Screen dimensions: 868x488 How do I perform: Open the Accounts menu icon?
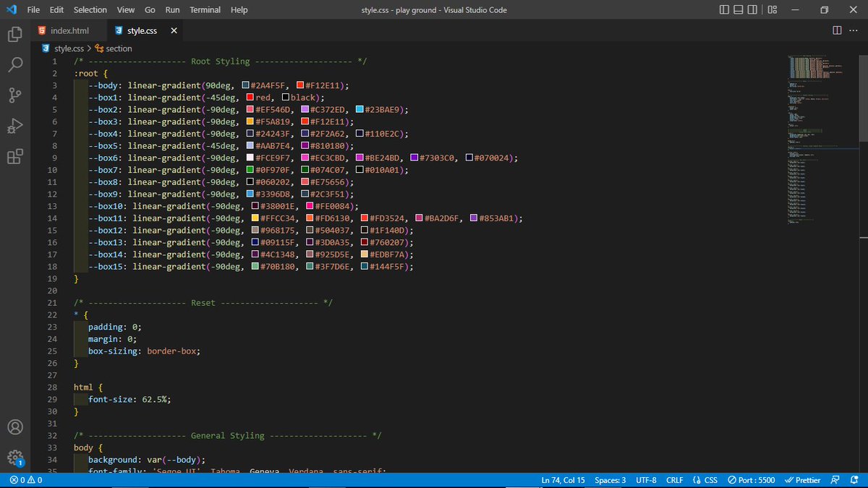14,428
